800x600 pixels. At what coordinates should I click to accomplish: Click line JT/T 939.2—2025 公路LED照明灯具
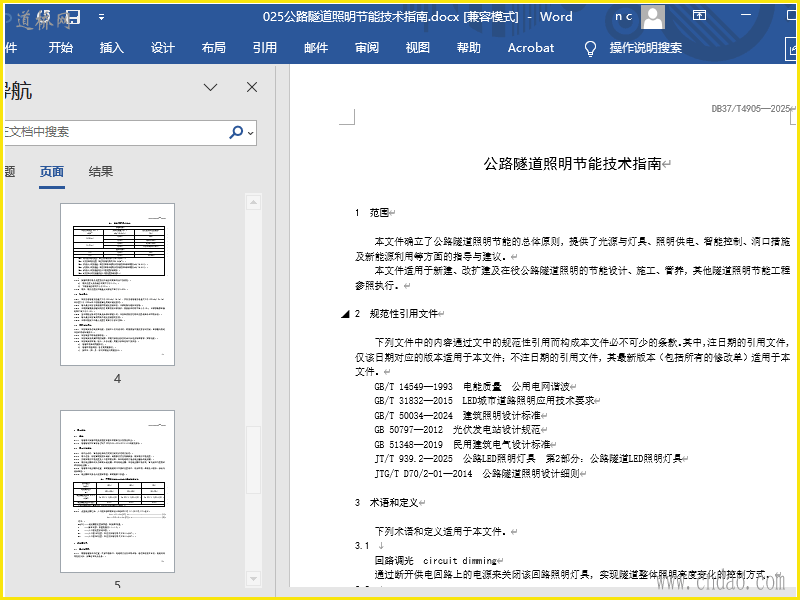point(528,459)
